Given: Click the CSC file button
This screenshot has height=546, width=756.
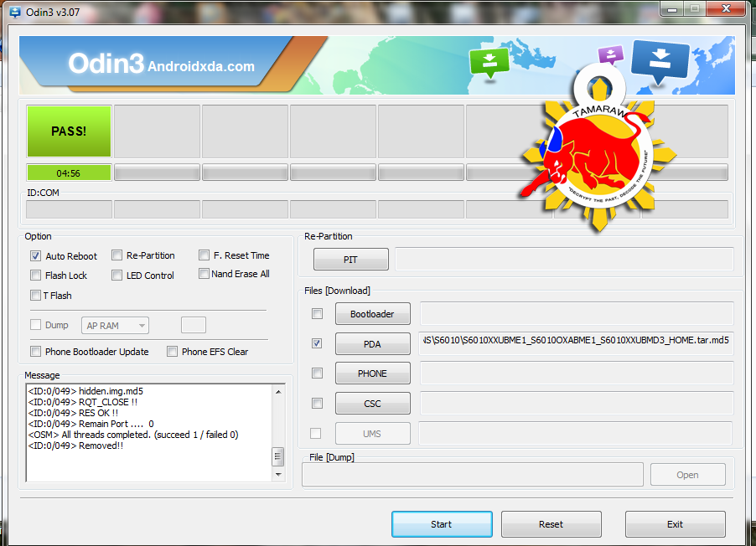Looking at the screenshot, I should (373, 404).
